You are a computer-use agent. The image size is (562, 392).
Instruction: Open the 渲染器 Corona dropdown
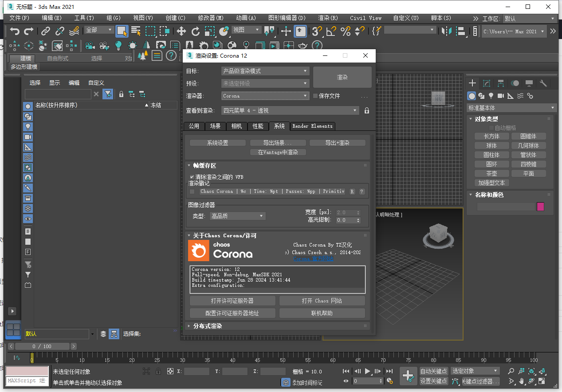265,96
